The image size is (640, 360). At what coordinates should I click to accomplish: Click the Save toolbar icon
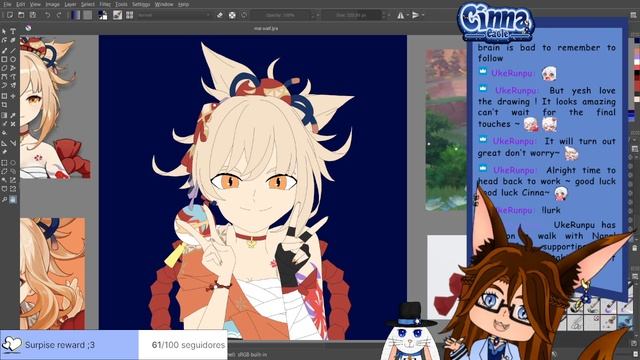33,15
